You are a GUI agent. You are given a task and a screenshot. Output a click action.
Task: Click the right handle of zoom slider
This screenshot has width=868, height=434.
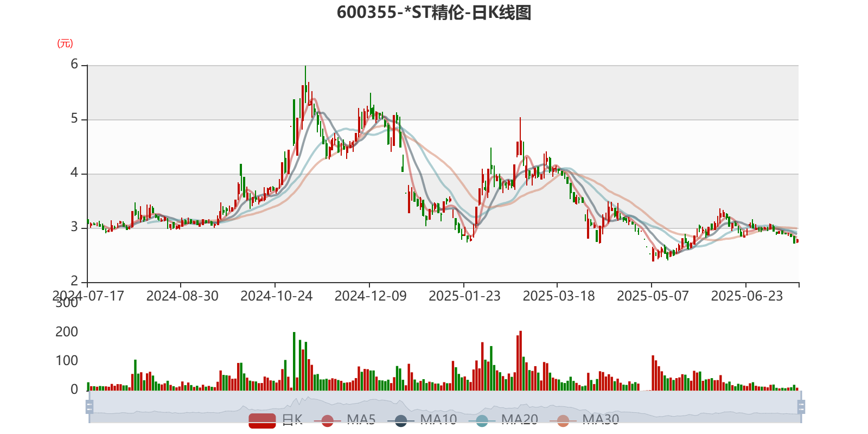point(801,406)
